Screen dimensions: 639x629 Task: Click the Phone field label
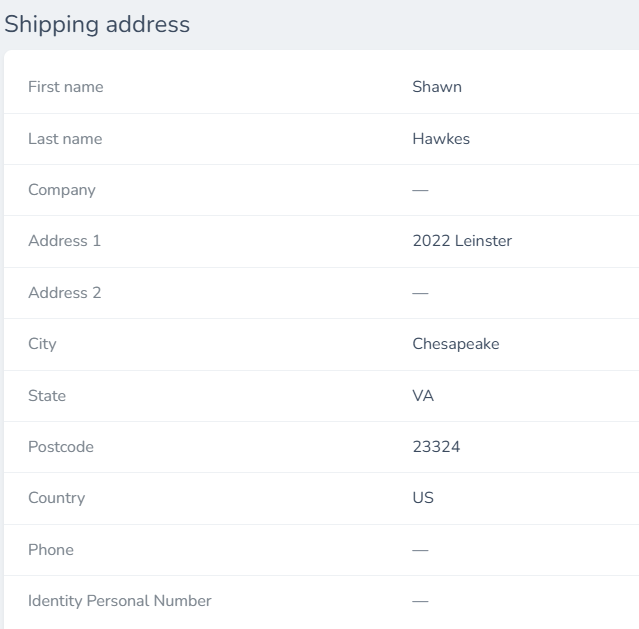click(51, 550)
